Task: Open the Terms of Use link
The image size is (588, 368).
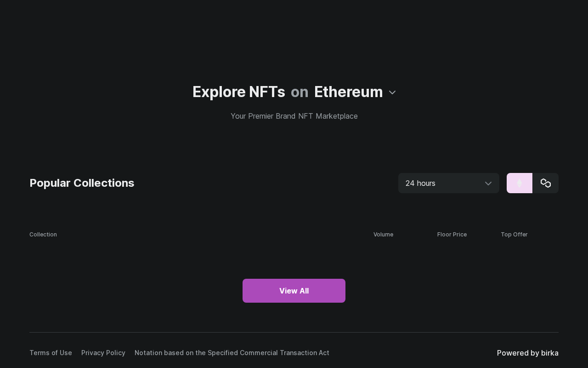Action: (x=51, y=353)
